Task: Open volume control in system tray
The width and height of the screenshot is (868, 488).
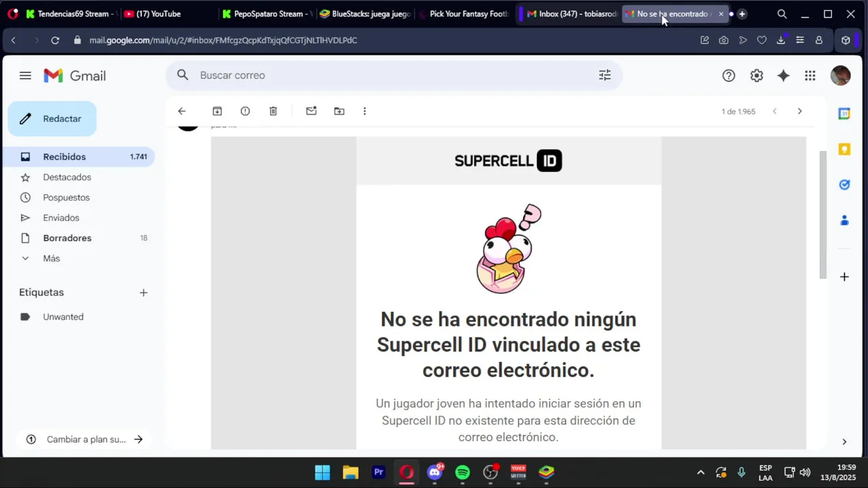Action: coord(805,472)
